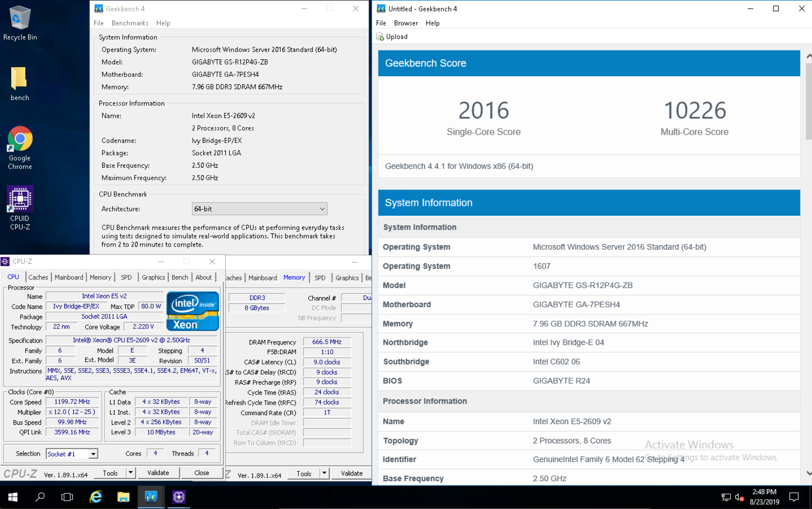Open the Action Center notification icon

tap(794, 497)
